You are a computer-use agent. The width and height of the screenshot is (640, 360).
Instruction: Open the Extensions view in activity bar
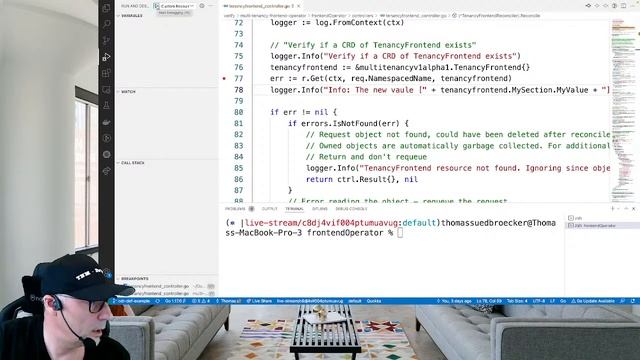107,73
